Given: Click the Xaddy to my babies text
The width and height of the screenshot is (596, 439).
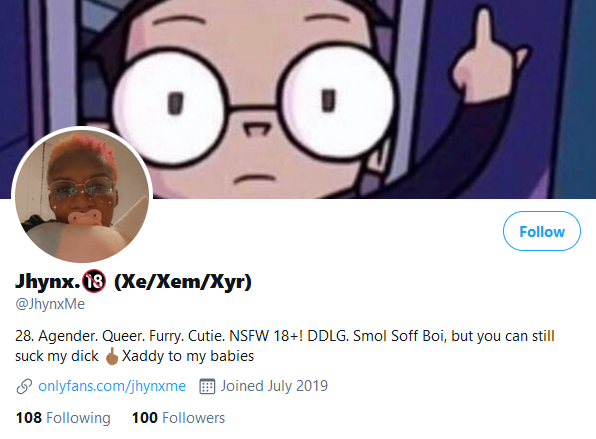Looking at the screenshot, I should click(188, 356).
